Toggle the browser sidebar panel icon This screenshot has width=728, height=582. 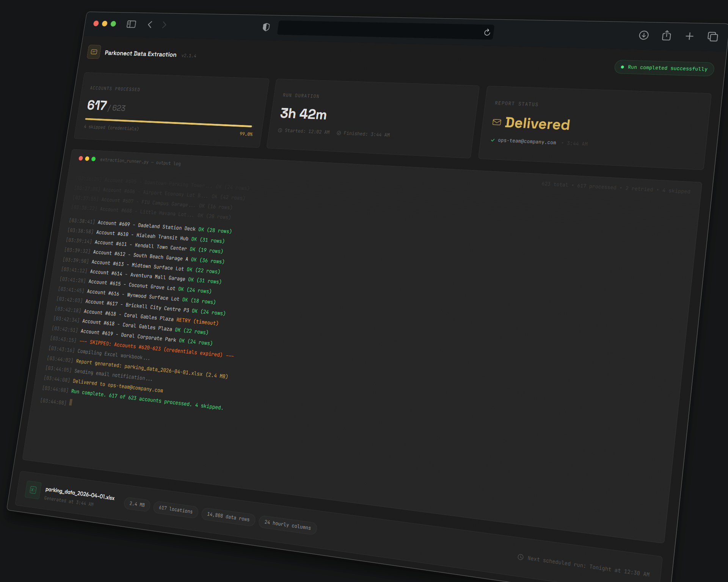pyautogui.click(x=131, y=24)
